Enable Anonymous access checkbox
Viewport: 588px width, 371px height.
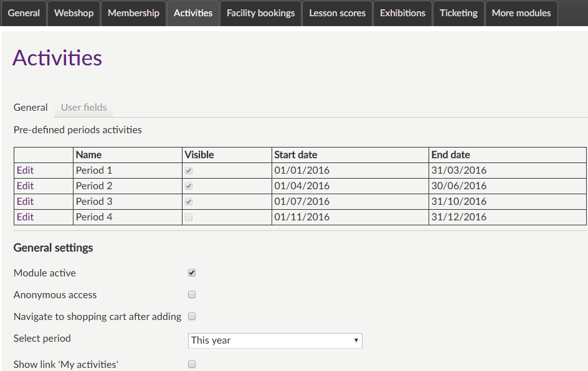click(192, 295)
